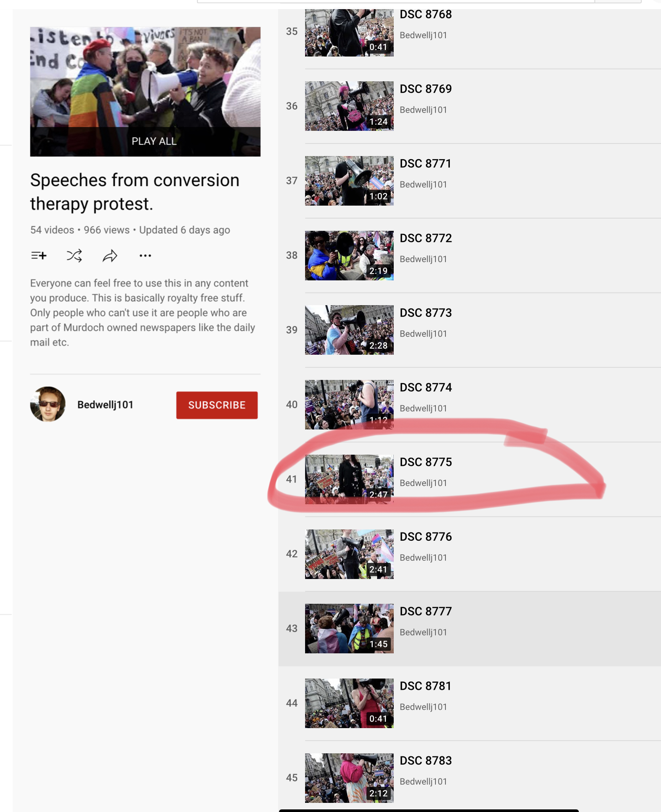The width and height of the screenshot is (661, 812).
Task: Open video thumbnail for DSC 8781
Action: coord(349,703)
